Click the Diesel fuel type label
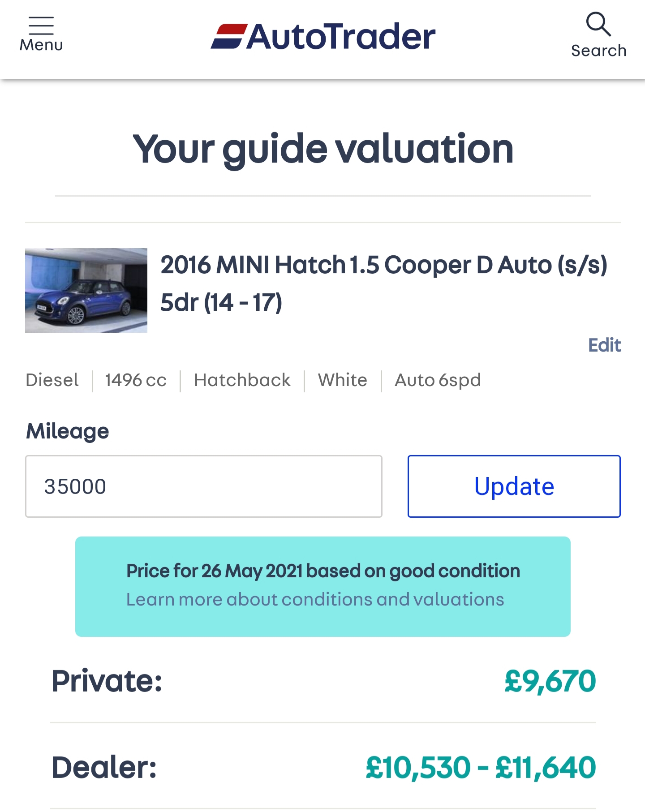The image size is (645, 812). [x=52, y=380]
